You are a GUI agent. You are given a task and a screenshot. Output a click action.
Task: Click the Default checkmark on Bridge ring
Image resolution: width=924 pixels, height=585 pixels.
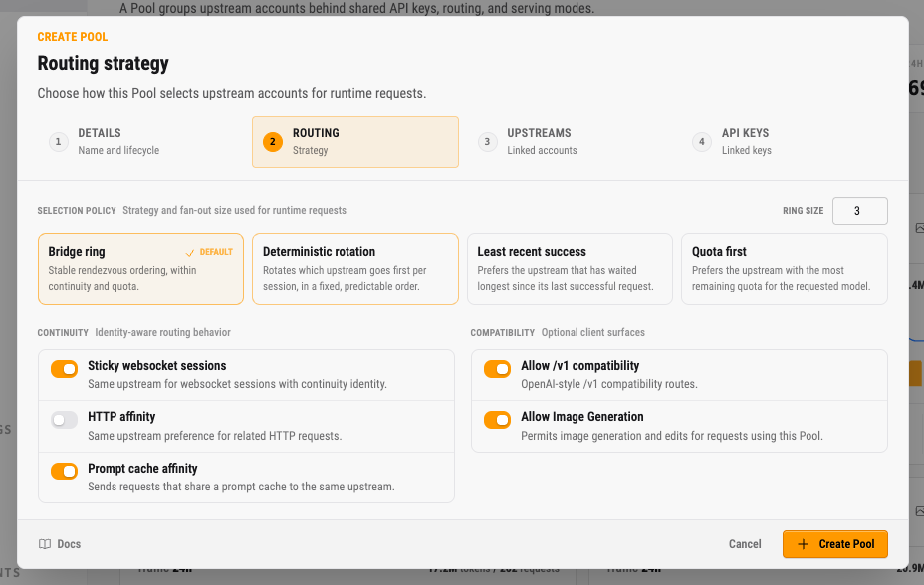point(190,253)
